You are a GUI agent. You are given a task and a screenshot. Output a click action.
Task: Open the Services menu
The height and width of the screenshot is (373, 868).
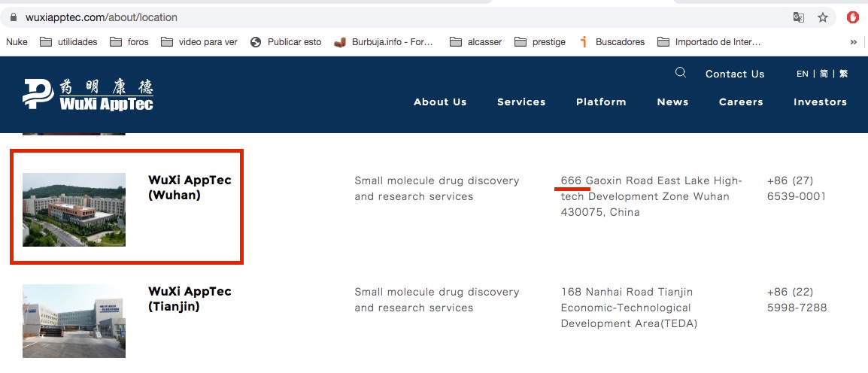point(521,102)
